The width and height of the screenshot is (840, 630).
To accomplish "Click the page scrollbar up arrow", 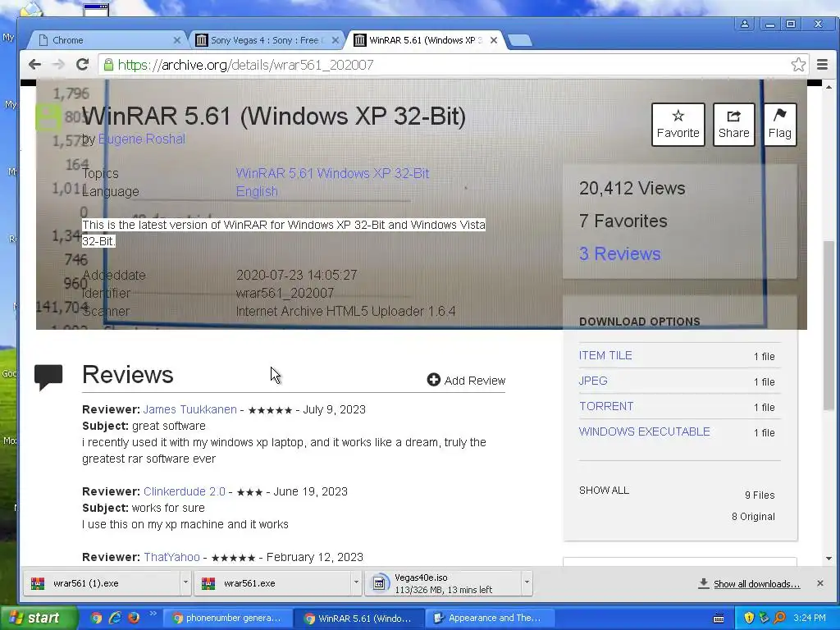I will pyautogui.click(x=829, y=87).
